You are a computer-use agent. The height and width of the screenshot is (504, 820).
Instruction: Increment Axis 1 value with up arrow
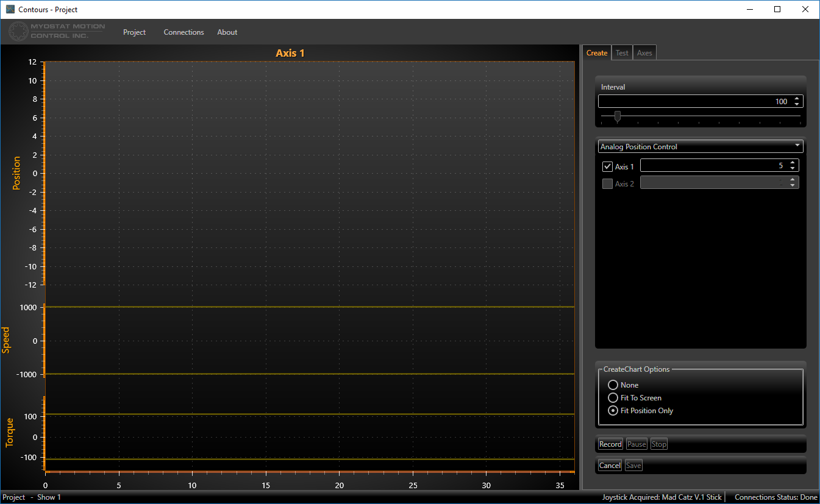coord(792,163)
